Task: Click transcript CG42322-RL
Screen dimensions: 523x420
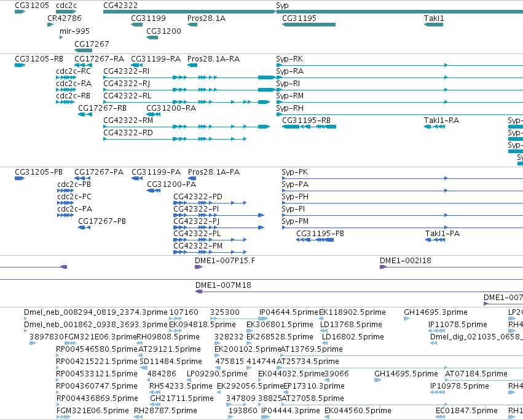Action: [127, 96]
